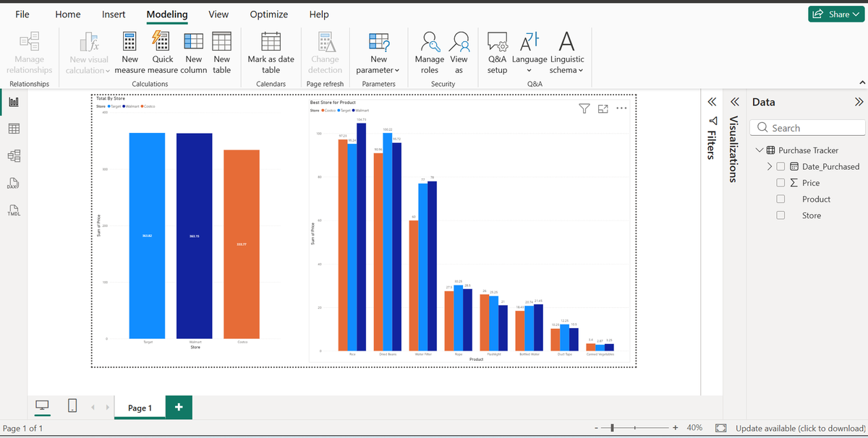Select desktop layout icon
This screenshot has width=868, height=438.
pos(43,407)
